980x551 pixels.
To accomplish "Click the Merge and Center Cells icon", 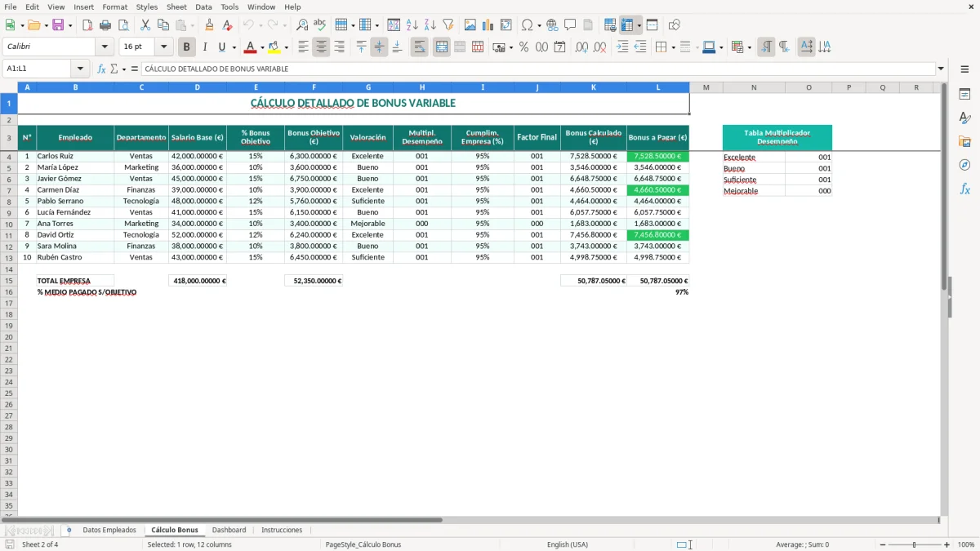I will [442, 47].
